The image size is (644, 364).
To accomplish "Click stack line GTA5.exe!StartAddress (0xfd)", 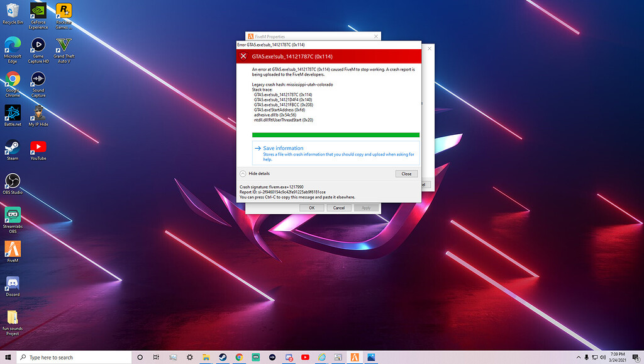I will pyautogui.click(x=279, y=110).
